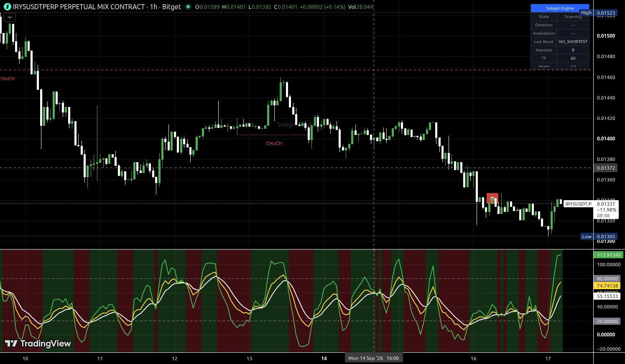This screenshot has height=364, width=625.
Task: Click the 80.00000 upper band tag
Action: click(x=607, y=279)
